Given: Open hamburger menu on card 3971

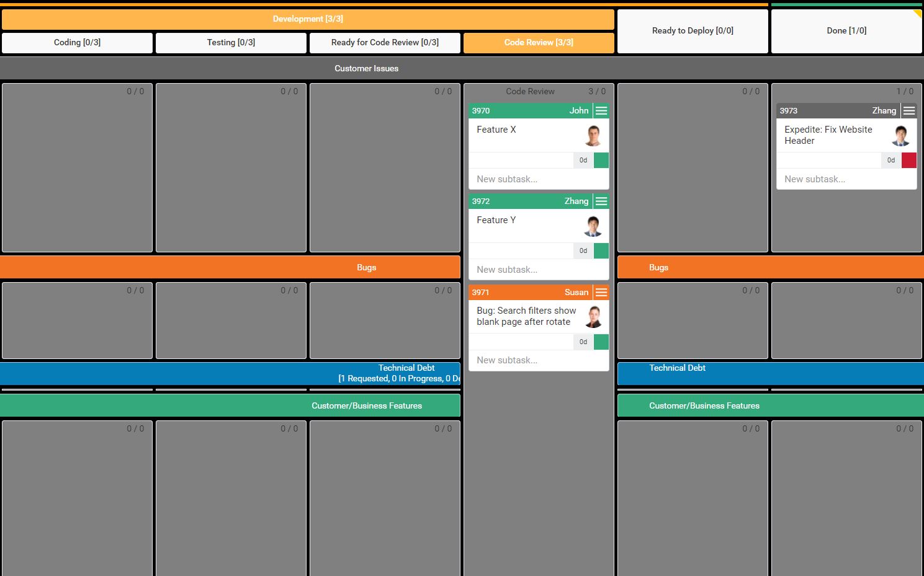Looking at the screenshot, I should [601, 292].
